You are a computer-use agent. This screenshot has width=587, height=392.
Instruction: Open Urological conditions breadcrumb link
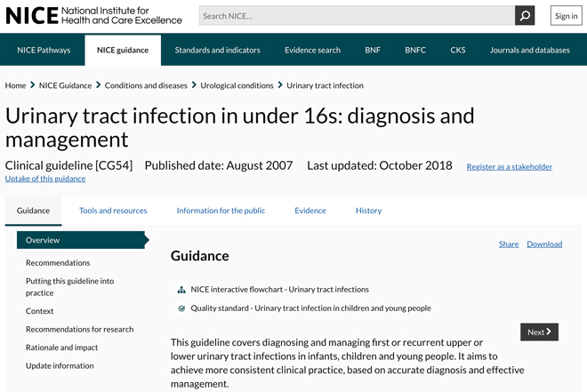point(237,85)
